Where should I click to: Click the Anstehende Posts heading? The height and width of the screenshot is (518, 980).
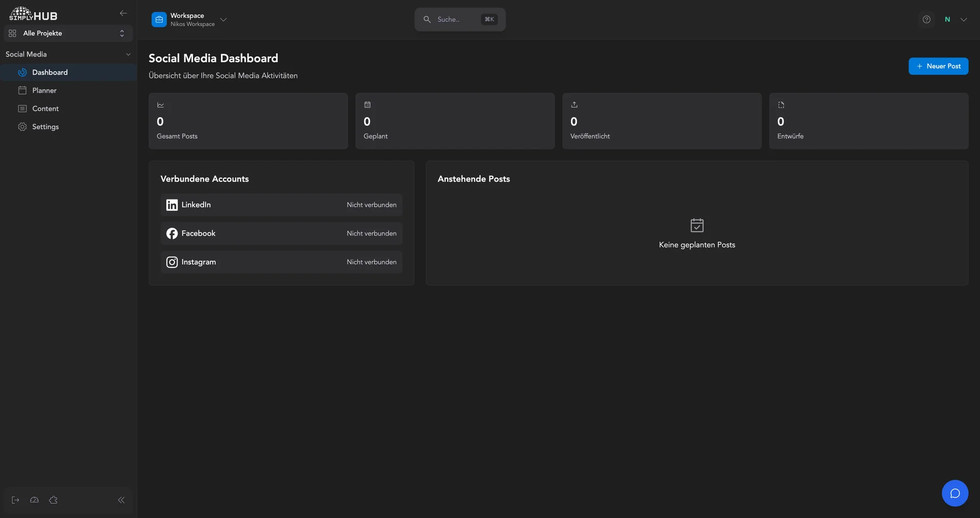(x=474, y=179)
